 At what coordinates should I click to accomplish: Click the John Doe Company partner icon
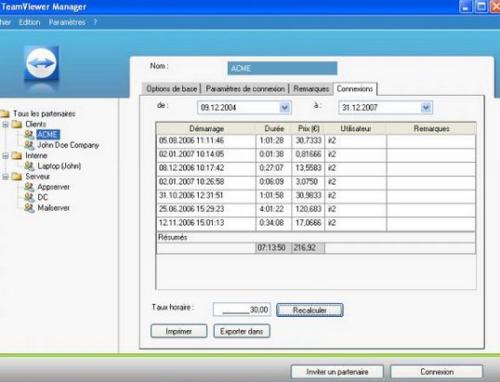pos(29,145)
